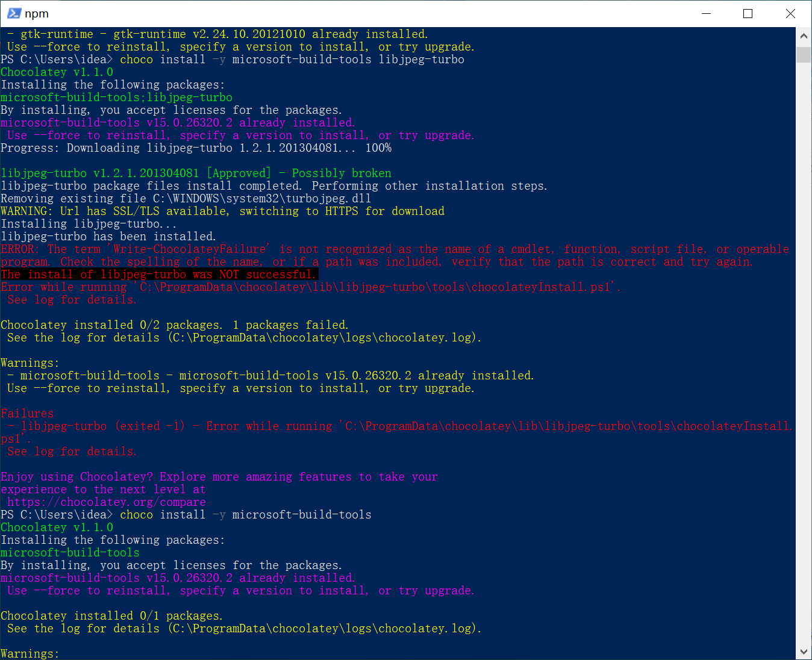
Task: Click the SSL/TLS warning line
Action: point(223,211)
